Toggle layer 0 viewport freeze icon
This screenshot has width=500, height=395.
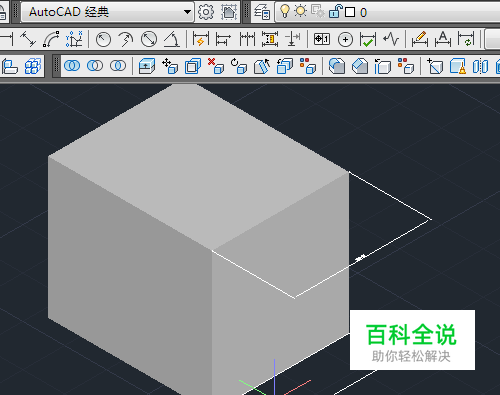tap(318, 11)
